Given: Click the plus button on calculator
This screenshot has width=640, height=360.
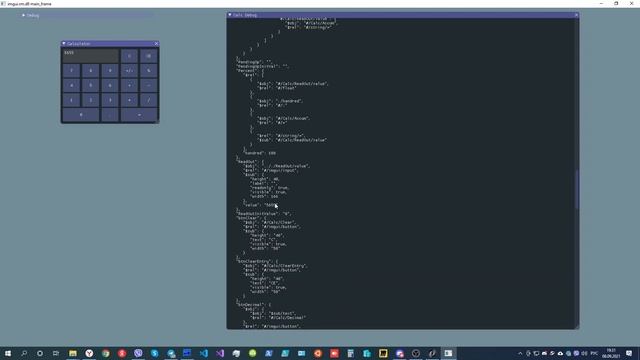Looking at the screenshot, I should pos(129,85).
